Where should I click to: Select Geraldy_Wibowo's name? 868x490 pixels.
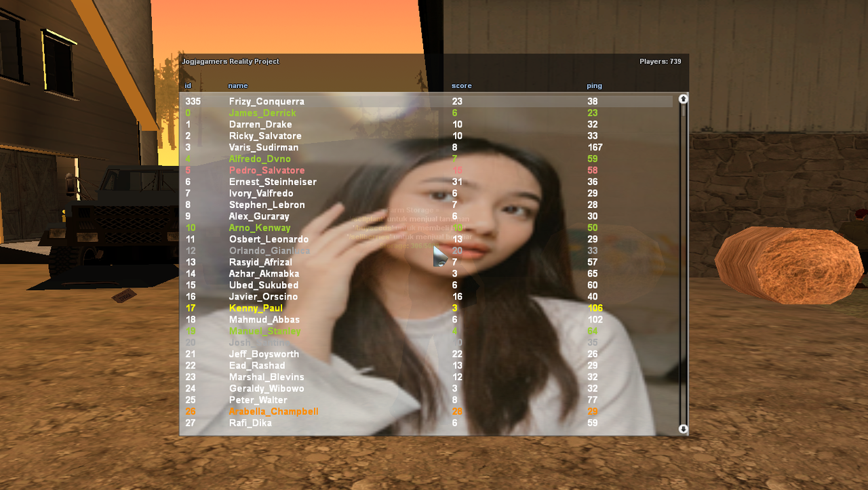click(x=267, y=389)
